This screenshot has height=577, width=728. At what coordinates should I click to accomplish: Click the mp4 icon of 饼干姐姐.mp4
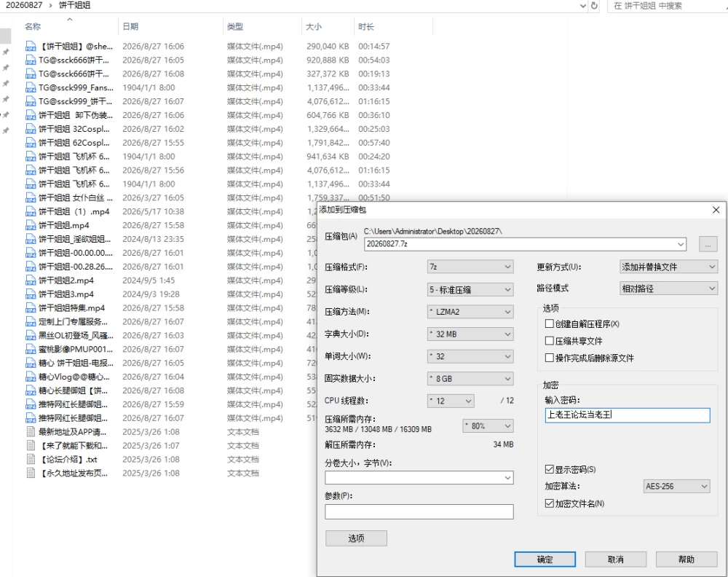31,225
